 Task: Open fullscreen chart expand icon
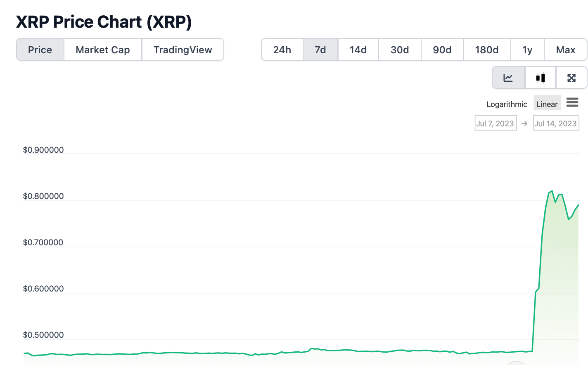571,78
